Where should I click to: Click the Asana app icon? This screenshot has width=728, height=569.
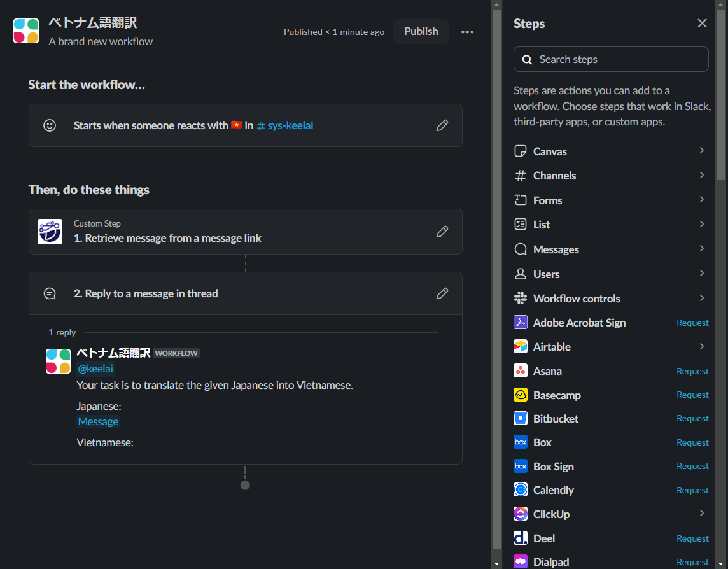(x=521, y=370)
